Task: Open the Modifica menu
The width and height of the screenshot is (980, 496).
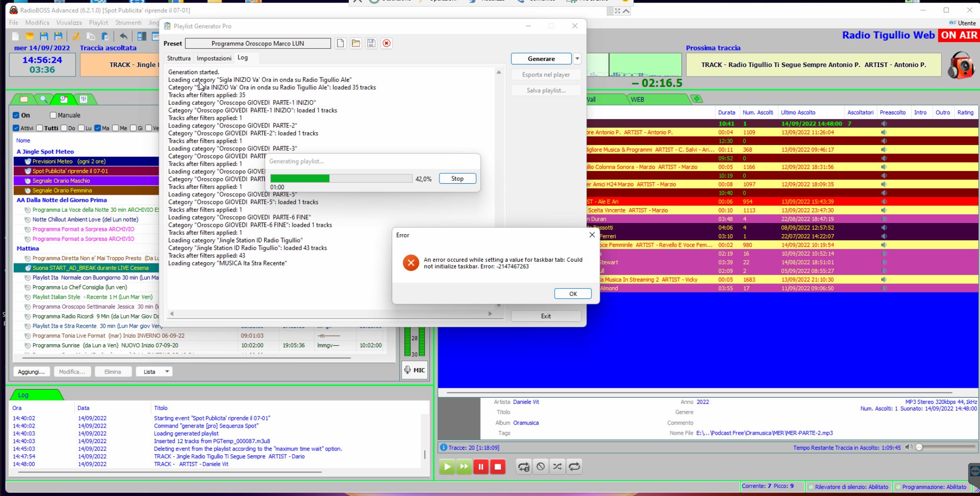Action: coord(37,23)
